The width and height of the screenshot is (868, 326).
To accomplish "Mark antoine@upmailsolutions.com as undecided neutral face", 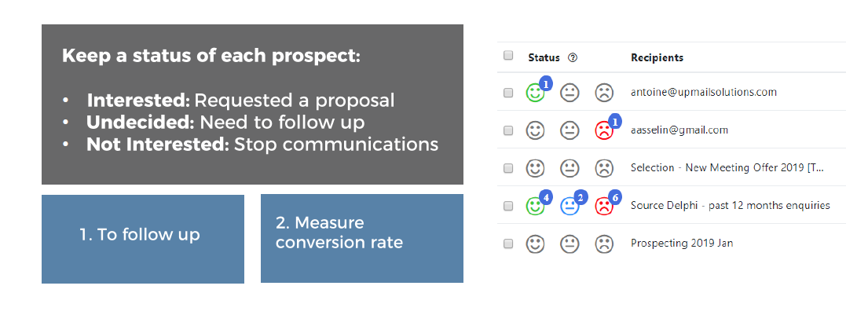I will point(570,93).
